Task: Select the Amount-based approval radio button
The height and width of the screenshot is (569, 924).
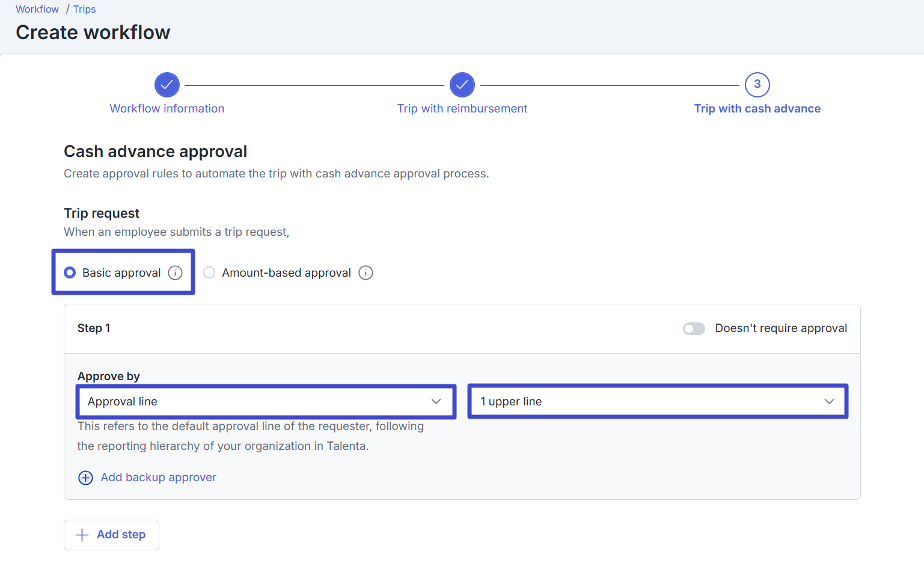Action: point(209,273)
